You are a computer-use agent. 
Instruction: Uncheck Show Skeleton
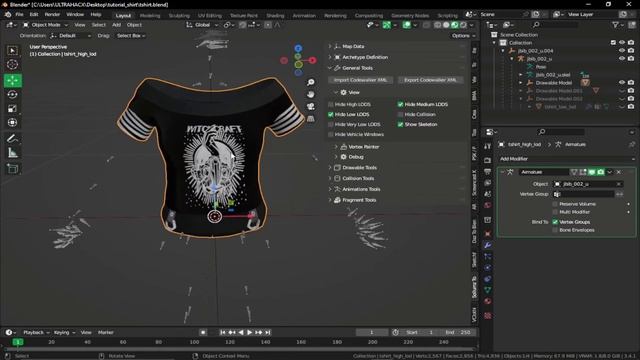click(x=400, y=124)
